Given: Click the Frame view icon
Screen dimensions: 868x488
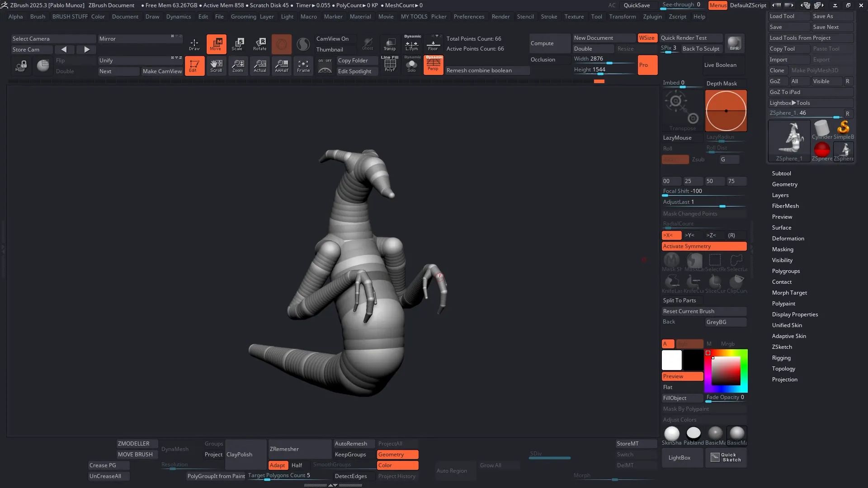Looking at the screenshot, I should click(x=303, y=66).
